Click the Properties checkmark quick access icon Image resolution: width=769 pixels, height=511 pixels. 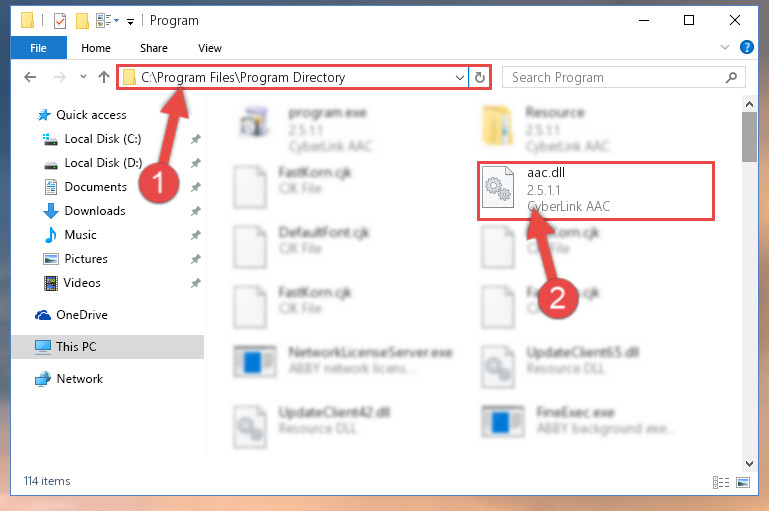60,21
